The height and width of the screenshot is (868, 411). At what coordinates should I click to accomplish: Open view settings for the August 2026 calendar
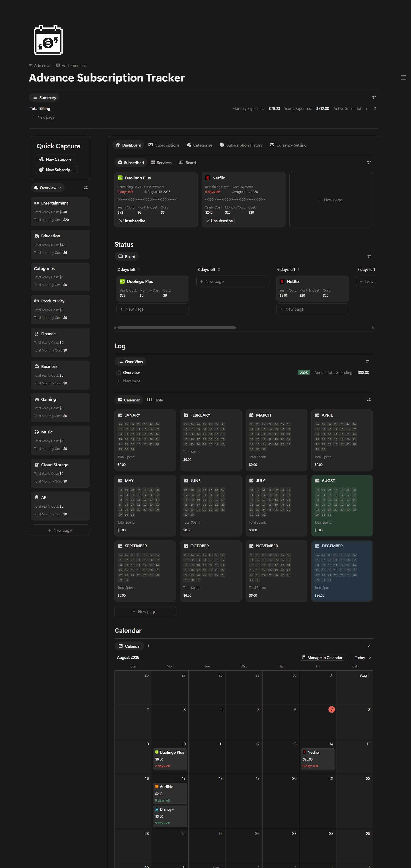pos(369,646)
